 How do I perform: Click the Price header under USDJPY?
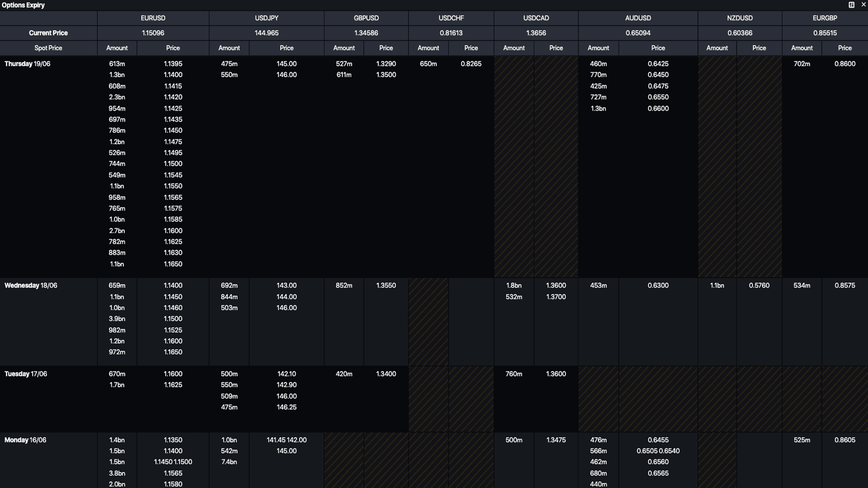(287, 48)
